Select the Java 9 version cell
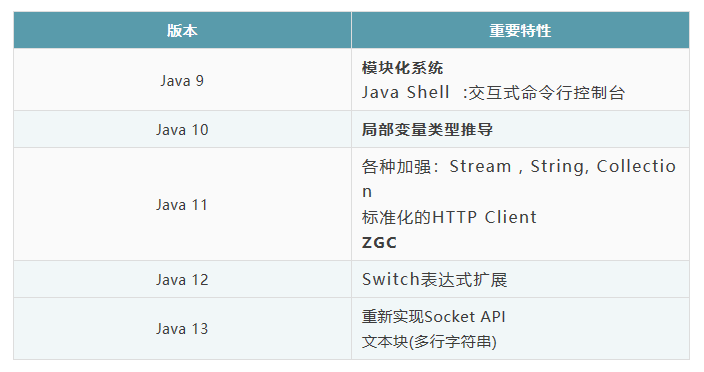 (x=182, y=80)
